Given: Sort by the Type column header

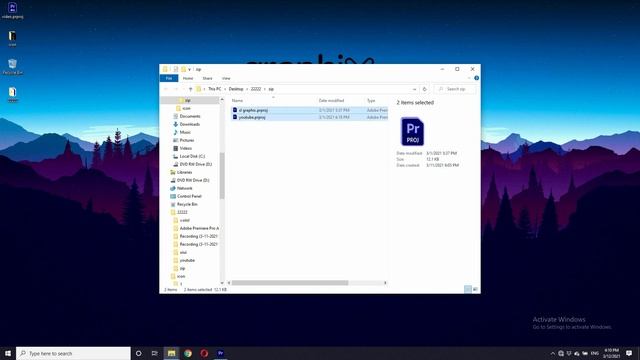Looking at the screenshot, I should pos(371,100).
